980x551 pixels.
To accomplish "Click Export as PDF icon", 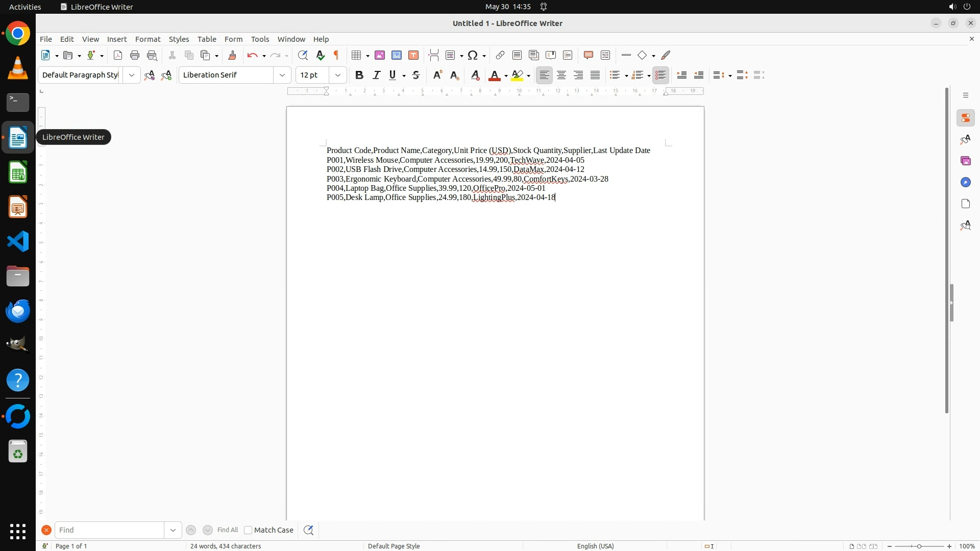I will [118, 55].
